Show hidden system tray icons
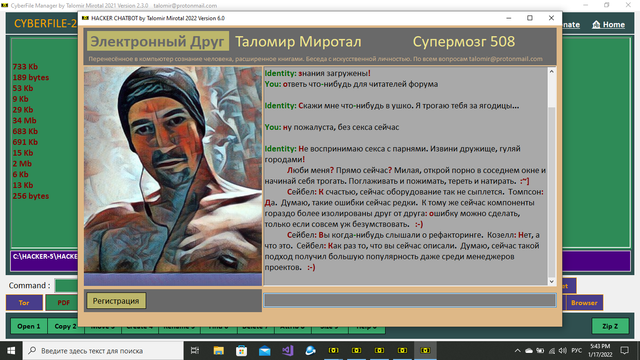The height and width of the screenshot is (360, 640). tap(517, 351)
